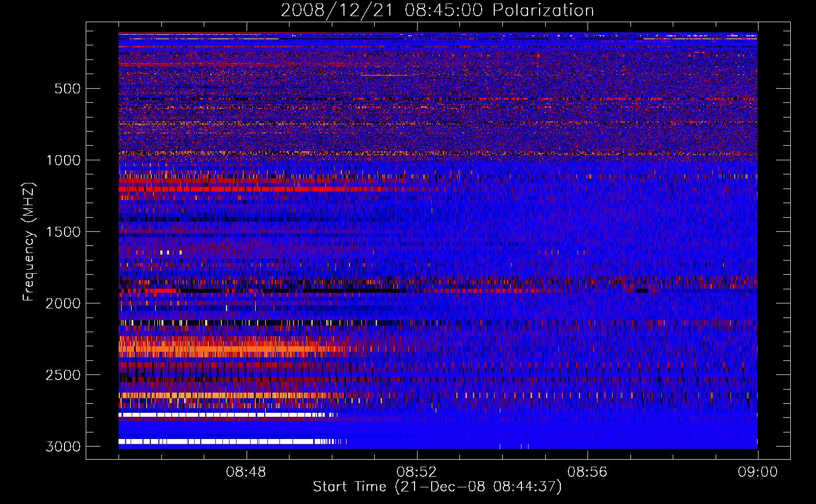
Task: Click the 09:00 time tick label
Action: click(757, 472)
